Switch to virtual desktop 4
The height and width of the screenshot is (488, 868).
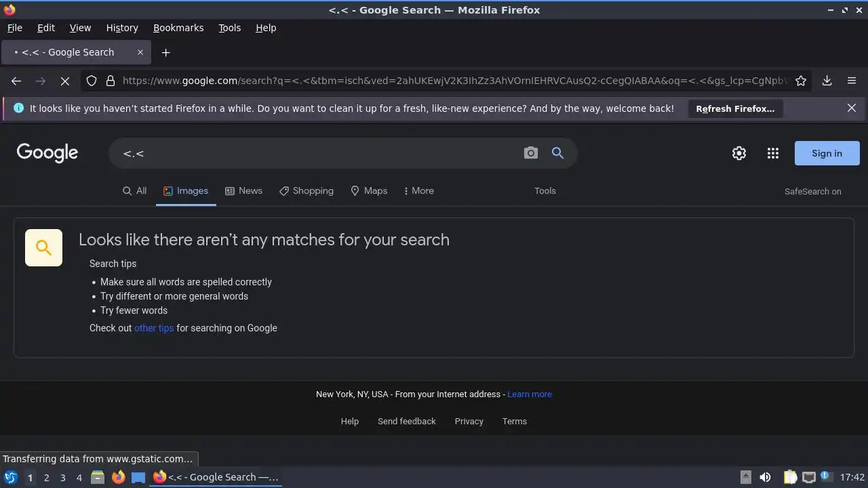(x=79, y=477)
